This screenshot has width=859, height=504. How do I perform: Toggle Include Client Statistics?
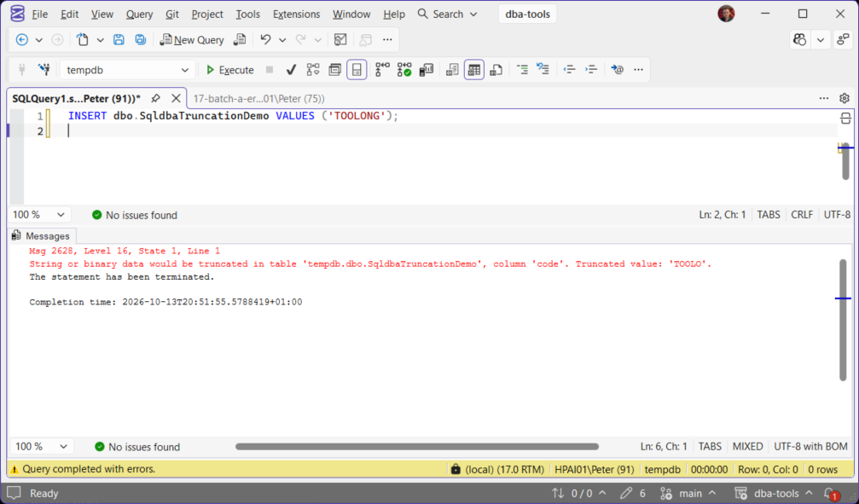coord(427,70)
